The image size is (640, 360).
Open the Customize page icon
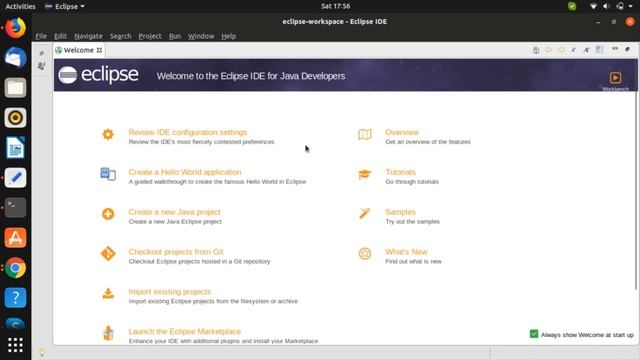(x=599, y=50)
